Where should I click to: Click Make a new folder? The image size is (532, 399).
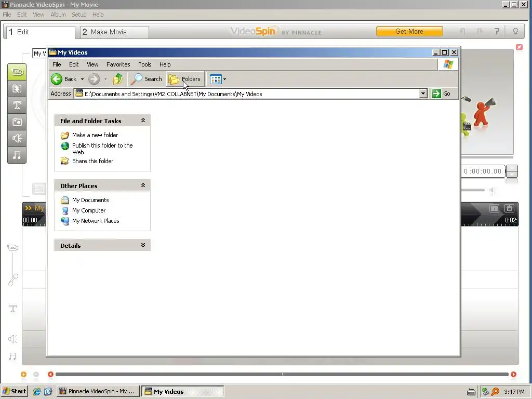(x=95, y=135)
